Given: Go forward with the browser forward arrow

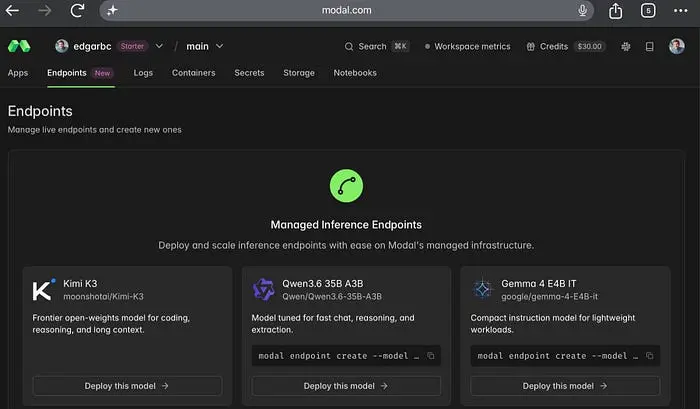Looking at the screenshot, I should click(x=45, y=10).
